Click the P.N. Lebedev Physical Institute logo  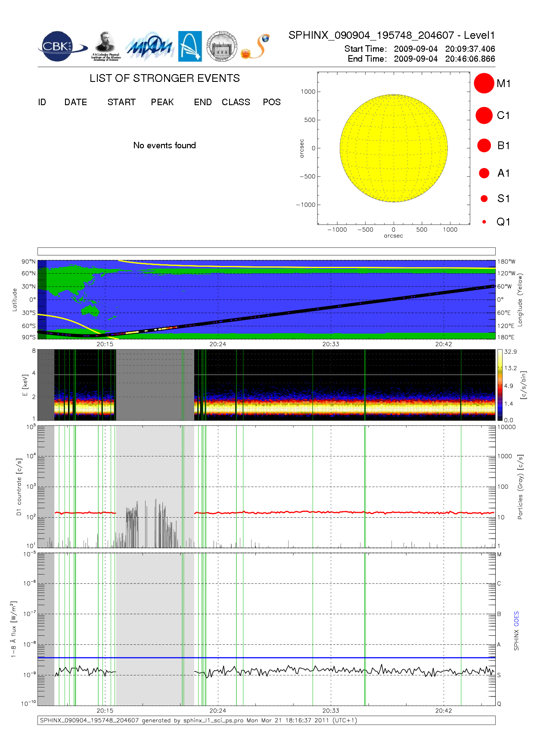(106, 47)
